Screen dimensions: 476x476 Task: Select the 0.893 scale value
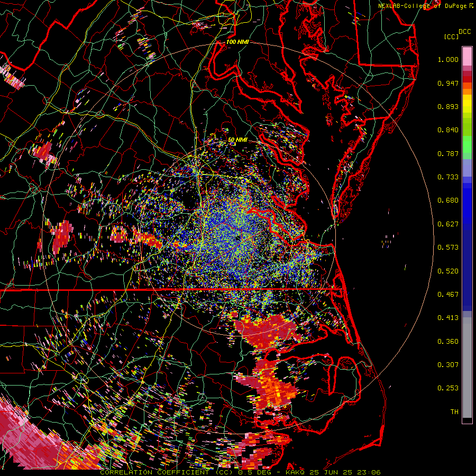[448, 106]
